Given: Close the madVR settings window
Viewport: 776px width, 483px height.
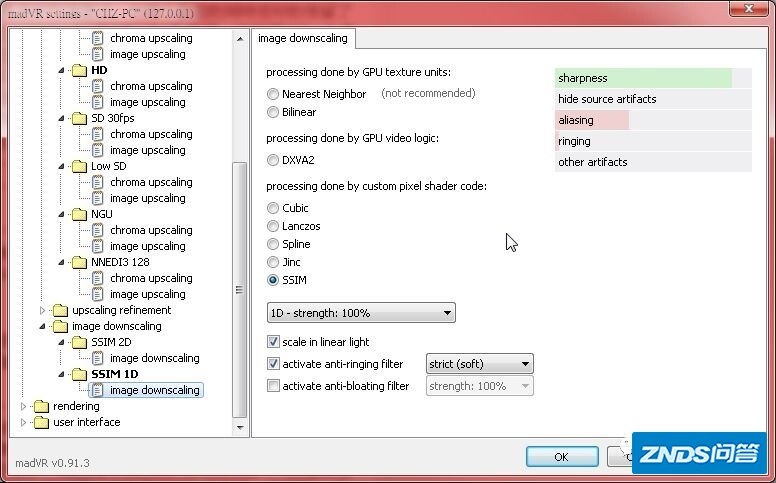Looking at the screenshot, I should (x=749, y=8).
